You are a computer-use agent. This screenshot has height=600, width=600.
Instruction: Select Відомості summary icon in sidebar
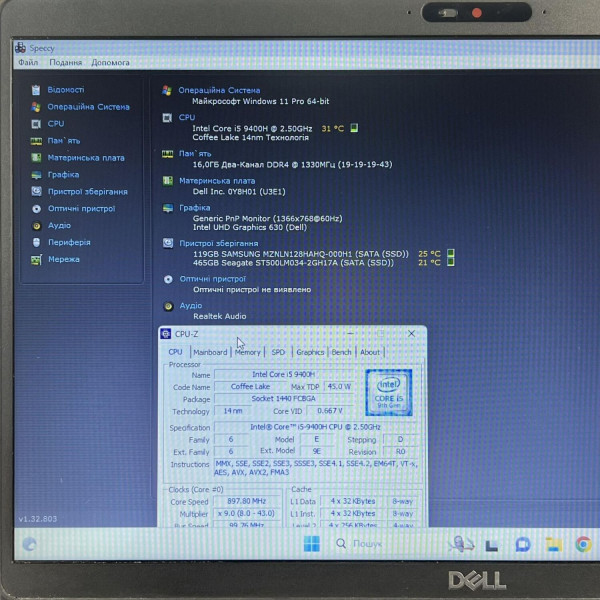tap(36, 90)
